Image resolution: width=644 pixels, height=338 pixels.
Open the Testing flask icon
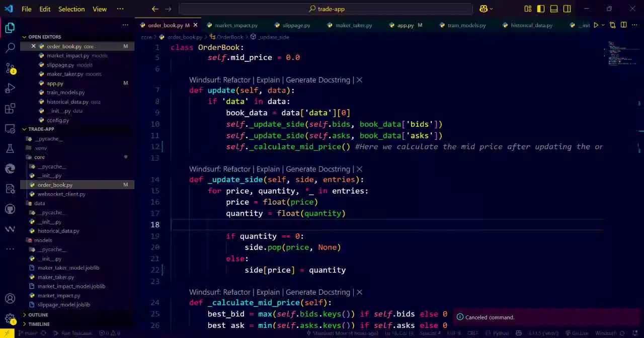coord(10,148)
